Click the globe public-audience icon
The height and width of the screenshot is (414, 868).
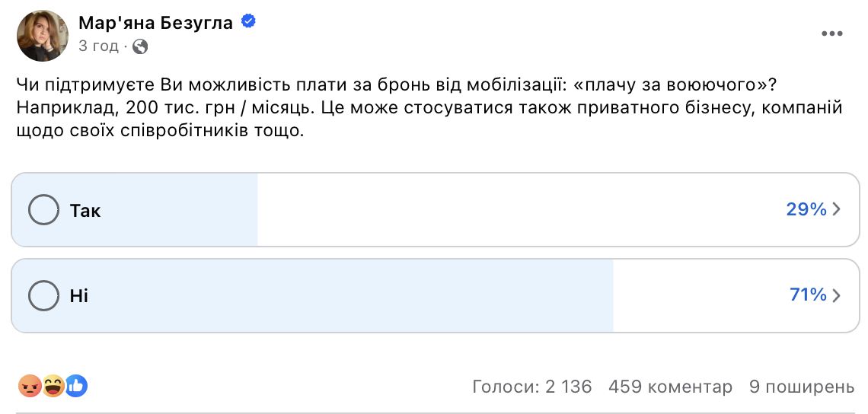(x=139, y=46)
